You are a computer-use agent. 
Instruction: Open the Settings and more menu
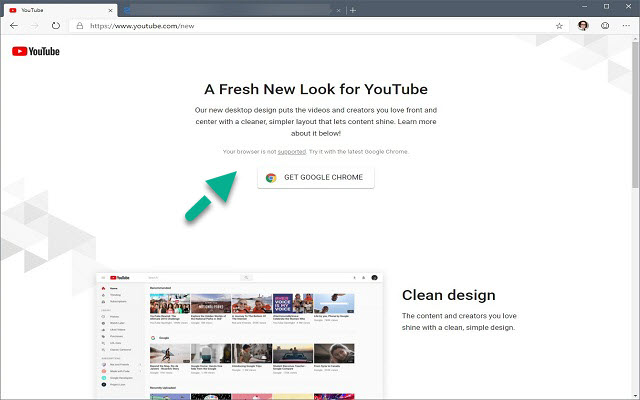626,25
